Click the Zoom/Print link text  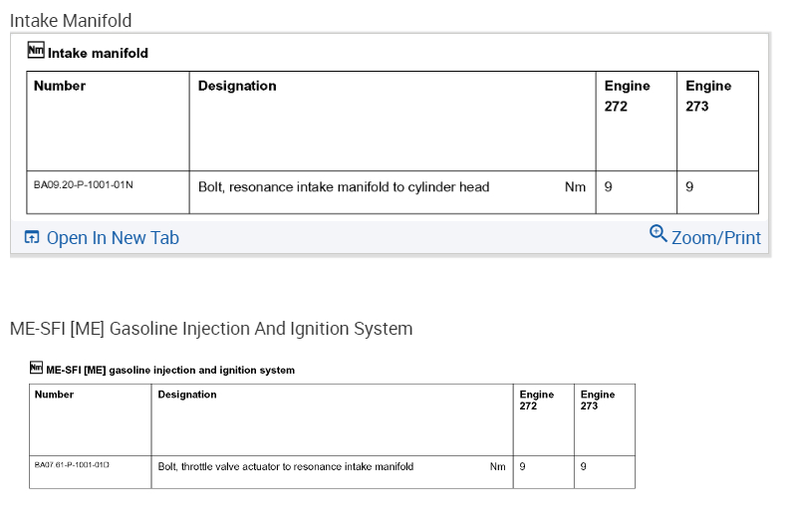[x=715, y=238]
